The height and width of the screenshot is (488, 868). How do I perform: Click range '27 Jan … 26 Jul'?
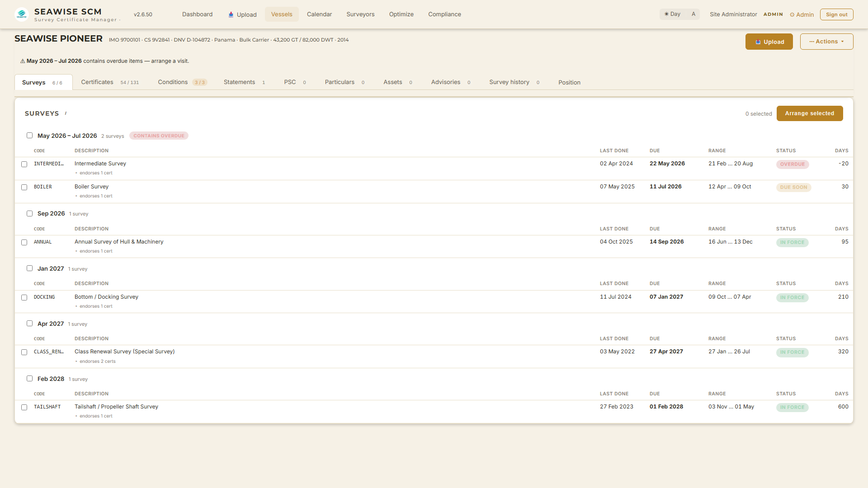coord(729,352)
